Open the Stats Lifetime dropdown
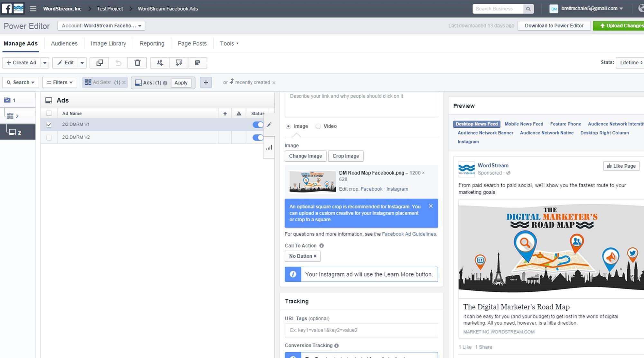644x358 pixels. tap(630, 63)
